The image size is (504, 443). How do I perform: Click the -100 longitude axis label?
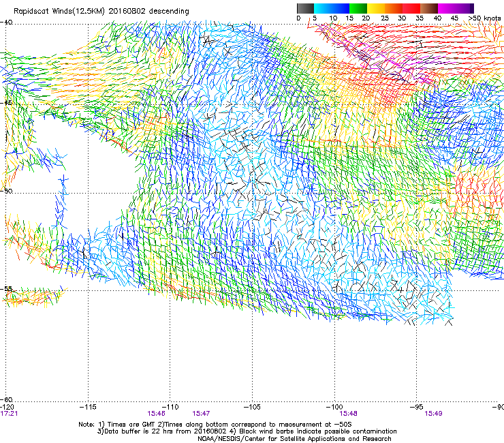pyautogui.click(x=334, y=407)
